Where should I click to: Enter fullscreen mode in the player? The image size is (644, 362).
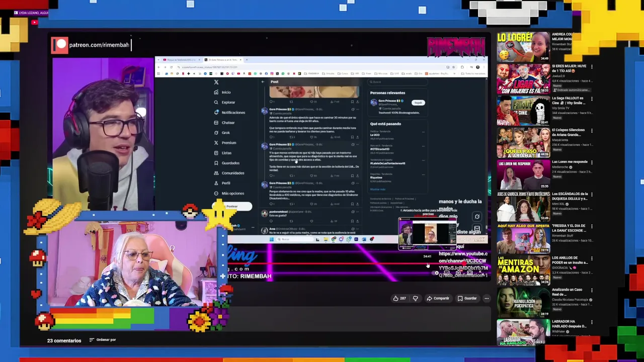[481, 273]
